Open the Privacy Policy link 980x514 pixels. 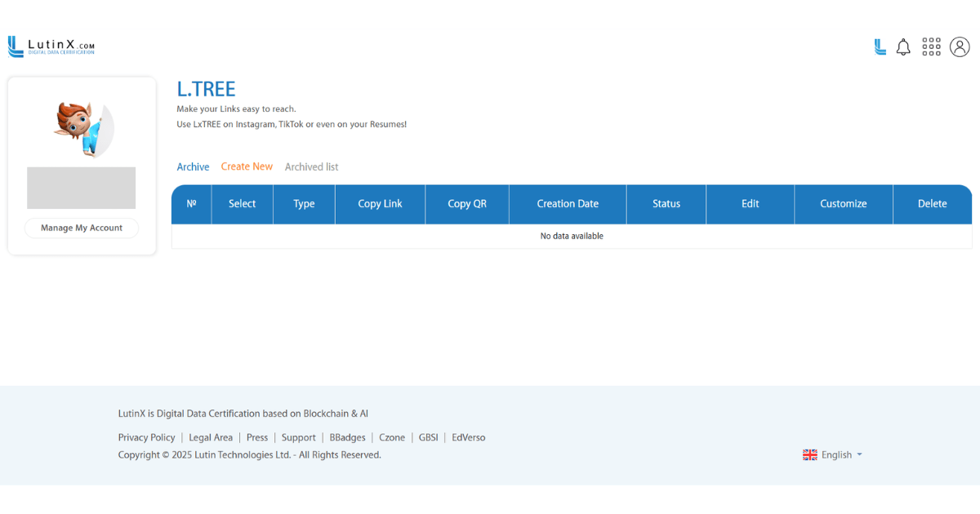pos(146,438)
